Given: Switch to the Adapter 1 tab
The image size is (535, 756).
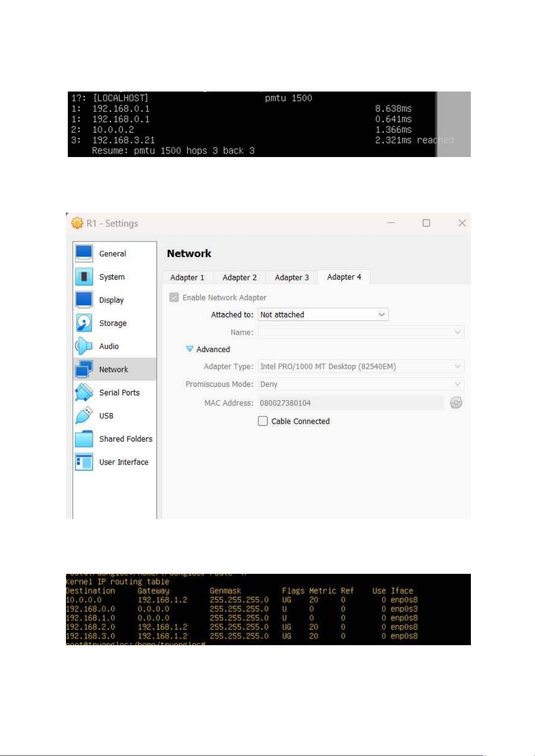Looking at the screenshot, I should (x=187, y=277).
